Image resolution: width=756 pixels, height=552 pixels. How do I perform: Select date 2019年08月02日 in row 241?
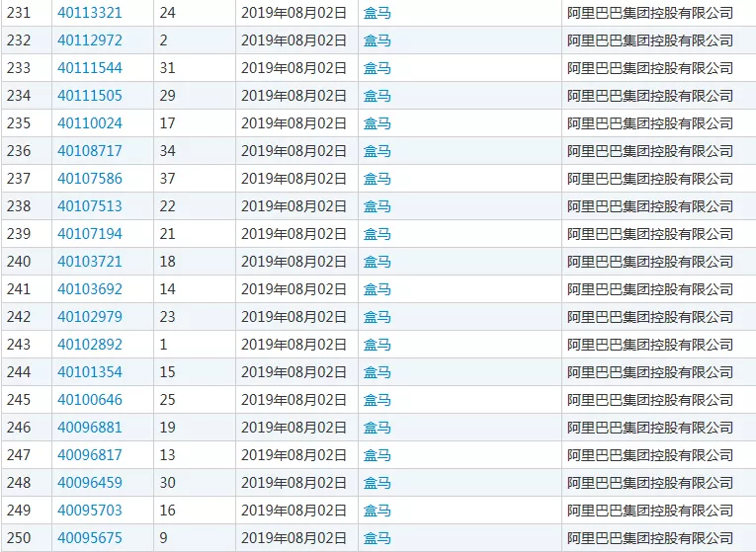294,289
